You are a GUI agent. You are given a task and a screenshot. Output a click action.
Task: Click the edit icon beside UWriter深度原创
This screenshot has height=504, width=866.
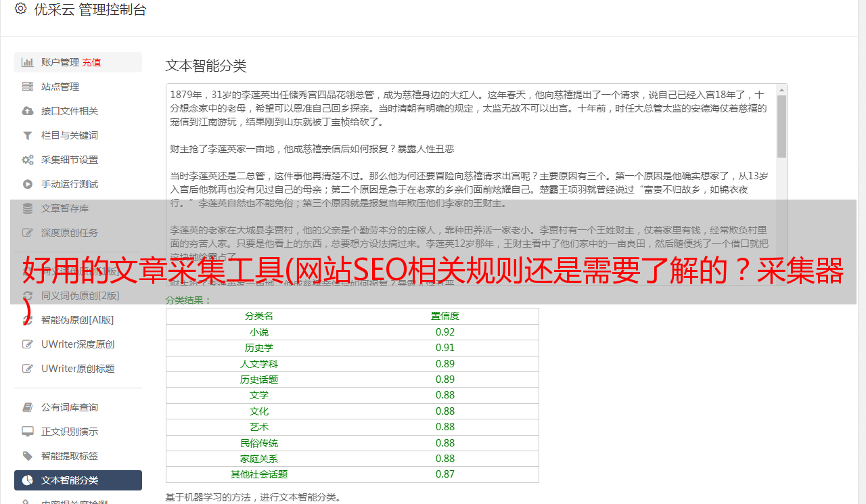pyautogui.click(x=28, y=344)
